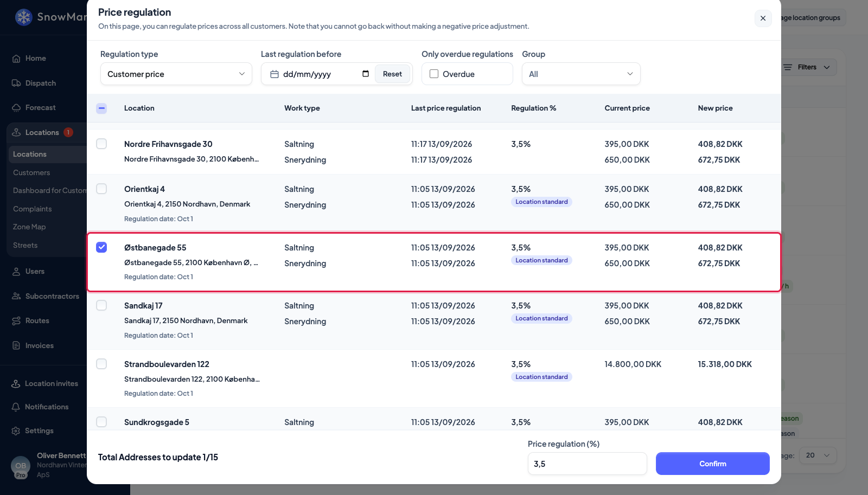Screen dimensions: 868x495
Task: Enable the Overdue checkbox
Action: 434,74
